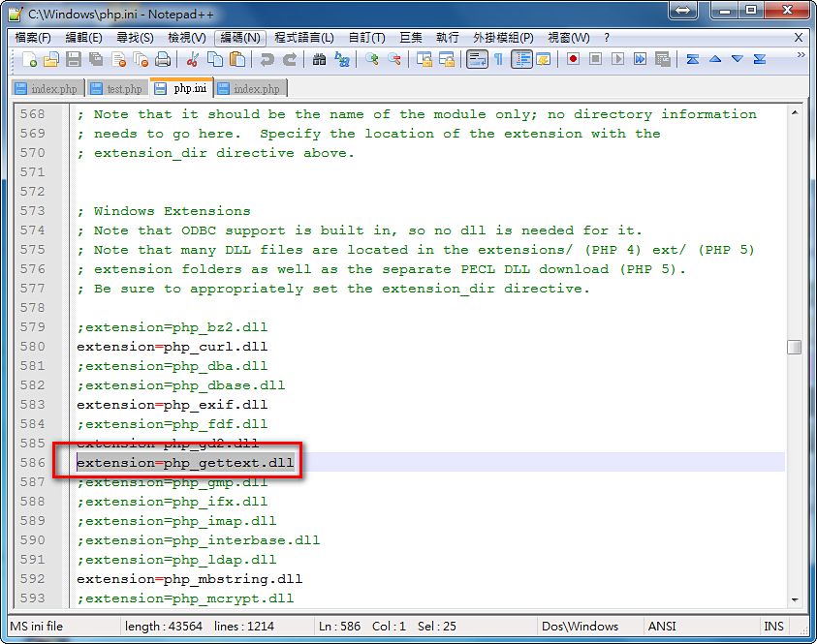
Task: Open the 編碼(N) menu
Action: (x=240, y=38)
